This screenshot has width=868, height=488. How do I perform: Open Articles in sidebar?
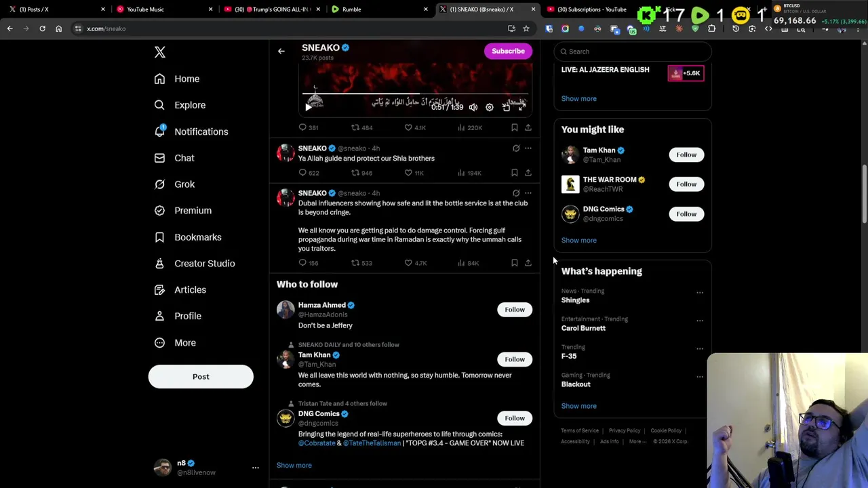point(180,290)
